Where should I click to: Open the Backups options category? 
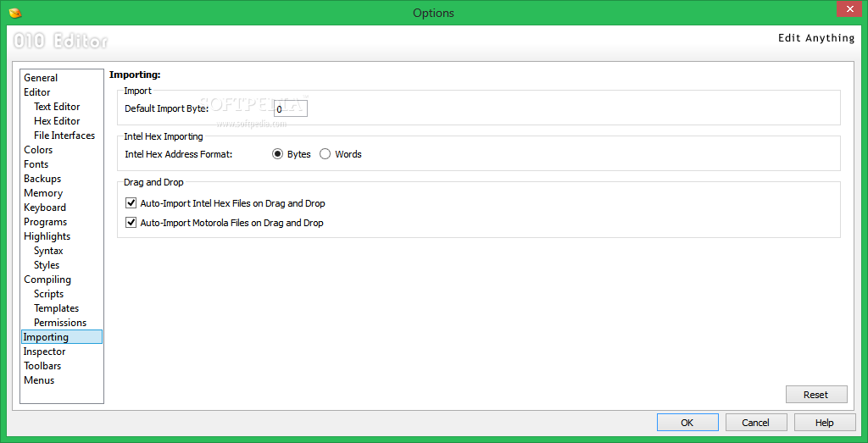tap(42, 179)
